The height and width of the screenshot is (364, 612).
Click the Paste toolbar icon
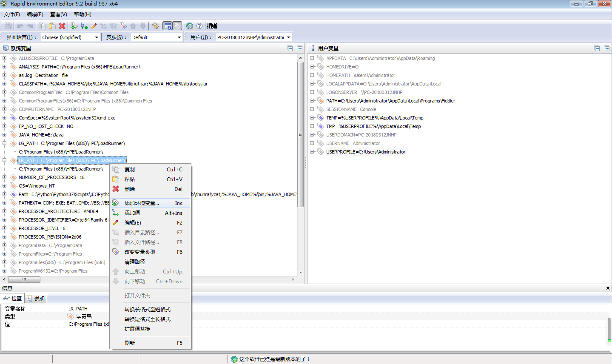tap(52, 26)
